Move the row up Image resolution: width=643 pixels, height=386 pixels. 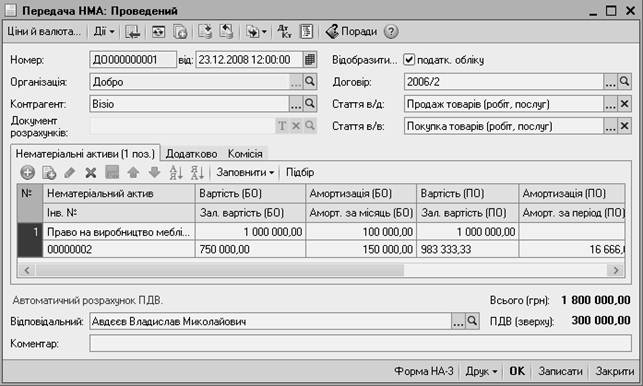click(x=133, y=173)
